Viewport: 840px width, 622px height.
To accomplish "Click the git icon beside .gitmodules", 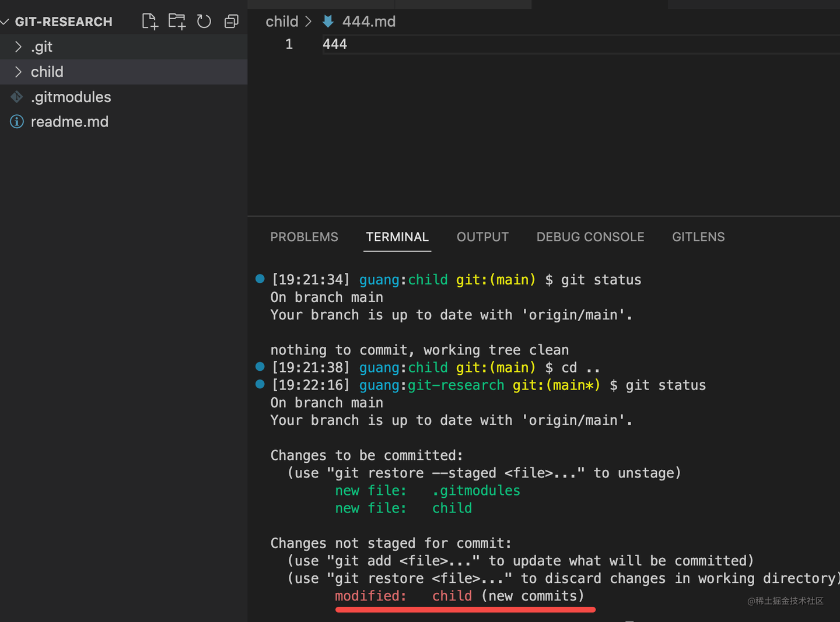I will tap(16, 96).
